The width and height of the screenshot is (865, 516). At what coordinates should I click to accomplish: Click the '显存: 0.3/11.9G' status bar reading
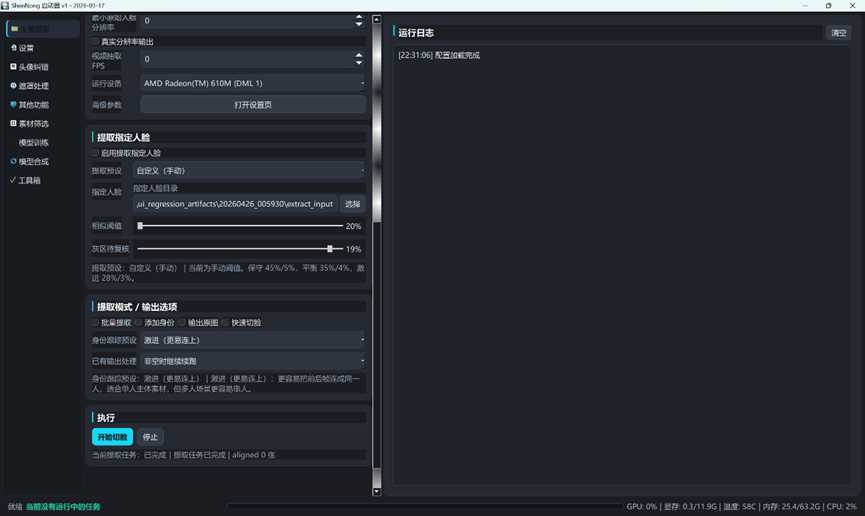pyautogui.click(x=690, y=507)
